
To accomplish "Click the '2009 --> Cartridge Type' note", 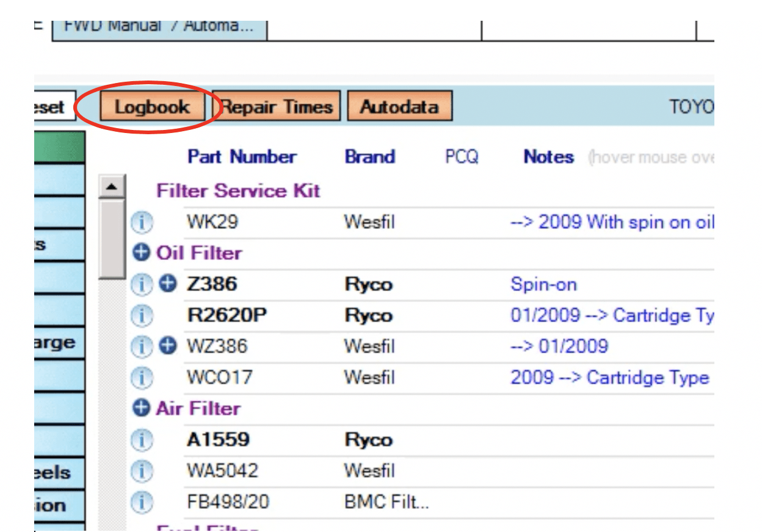I will coord(609,378).
